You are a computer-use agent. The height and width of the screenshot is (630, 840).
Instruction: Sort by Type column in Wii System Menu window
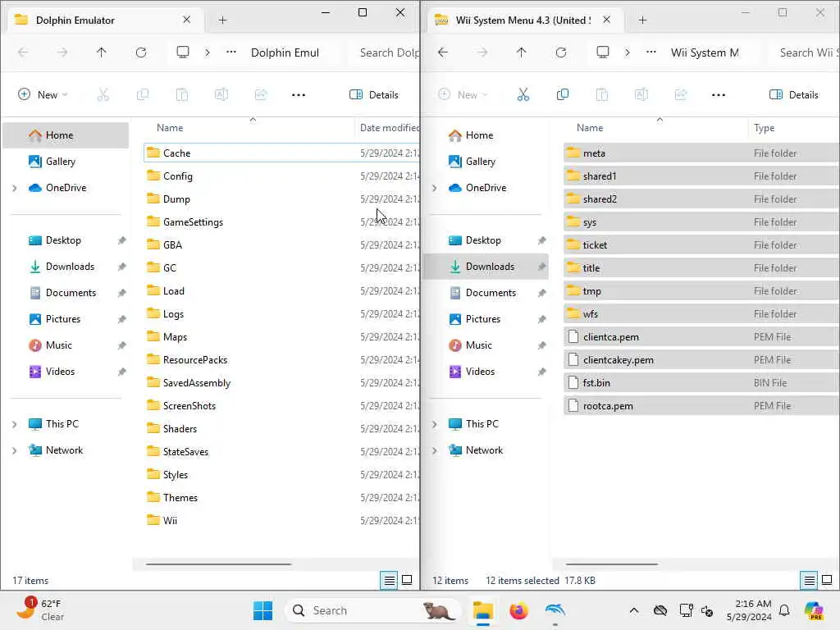764,128
